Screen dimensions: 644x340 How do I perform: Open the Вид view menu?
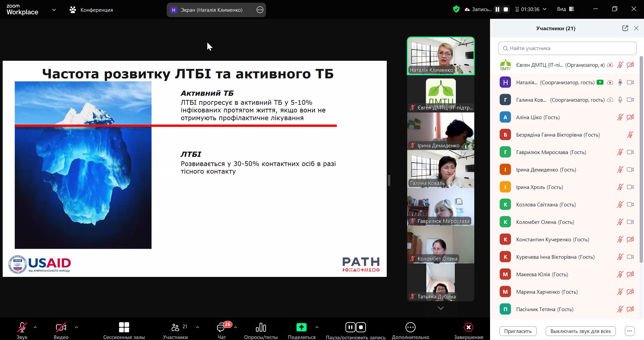(x=565, y=9)
